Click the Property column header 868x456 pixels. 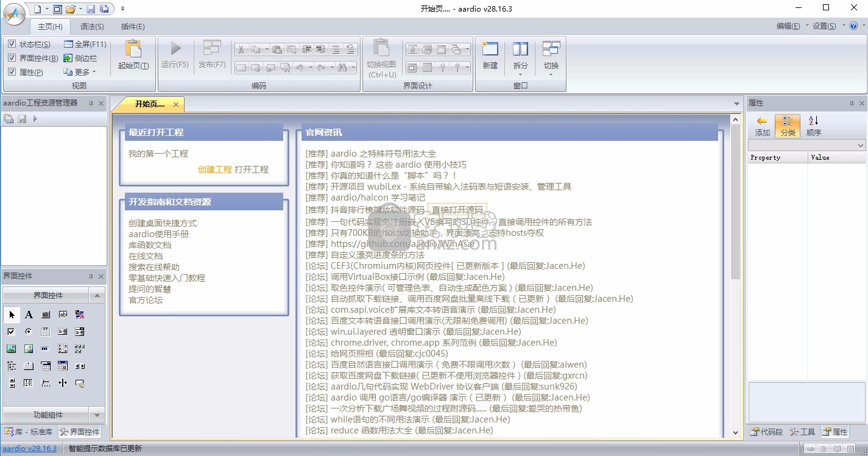point(778,157)
